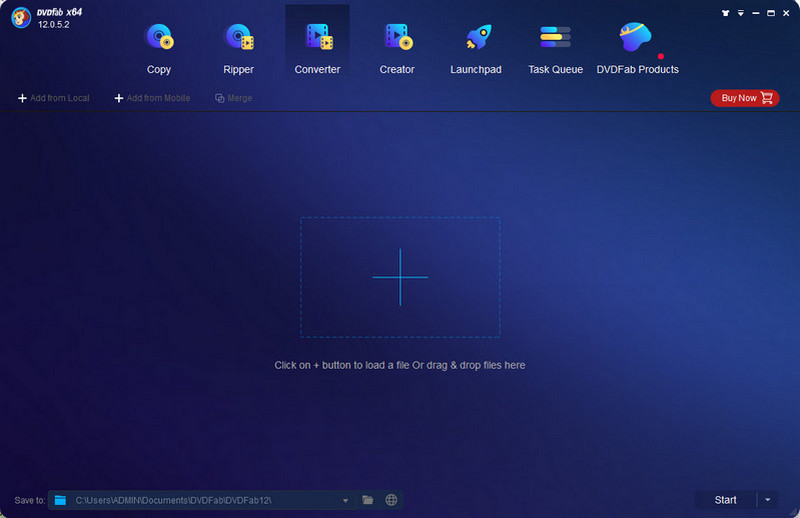This screenshot has height=518, width=800.
Task: Open the skin theme shirt icon
Action: pyautogui.click(x=725, y=14)
